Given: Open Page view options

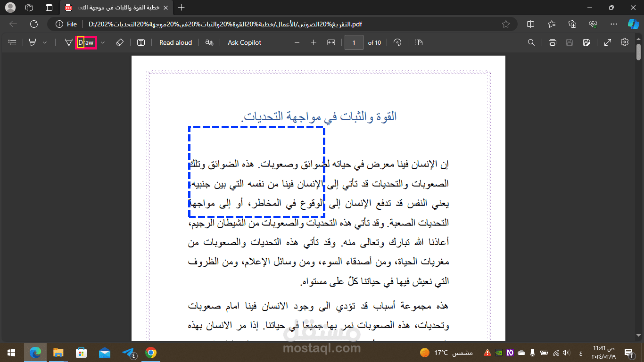Looking at the screenshot, I should tap(419, 42).
